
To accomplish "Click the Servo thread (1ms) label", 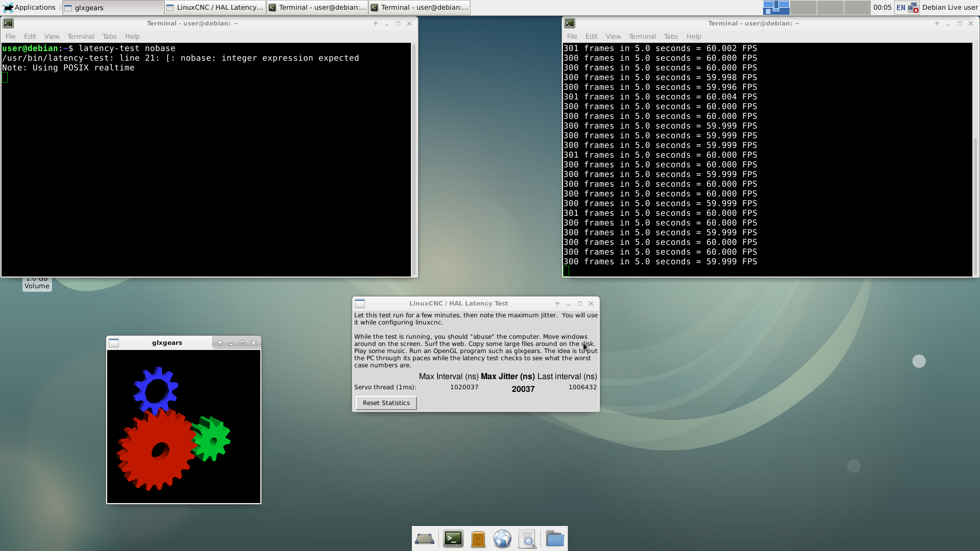I will [x=385, y=387].
